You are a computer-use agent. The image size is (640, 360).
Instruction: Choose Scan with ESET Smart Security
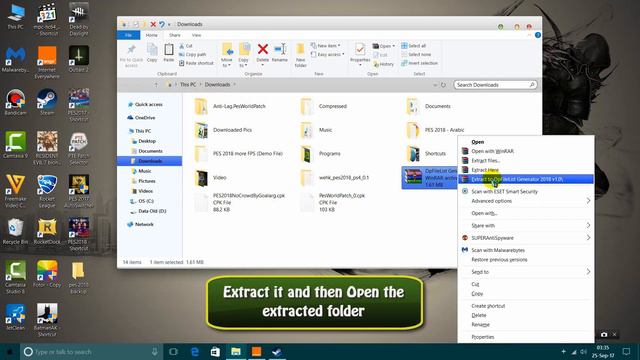[526, 191]
